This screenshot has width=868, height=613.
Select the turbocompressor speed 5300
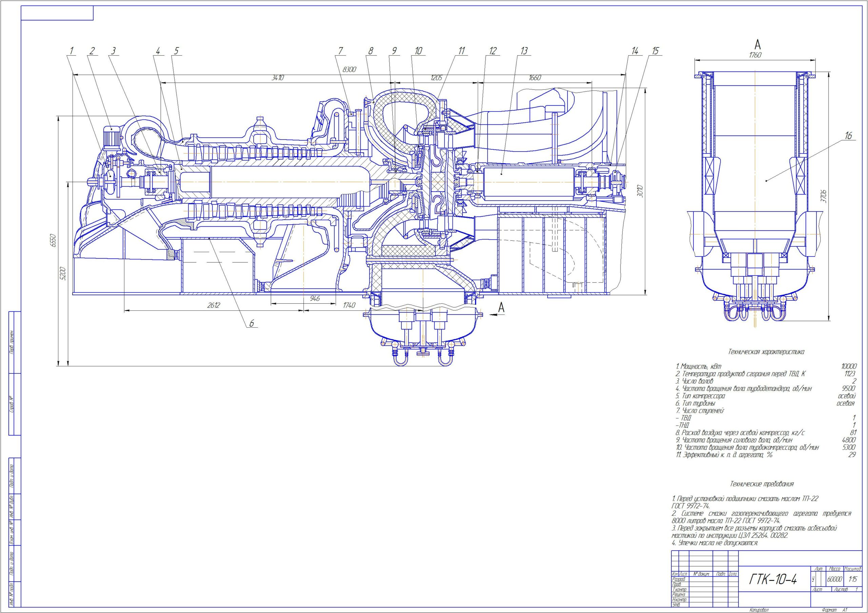coord(848,448)
